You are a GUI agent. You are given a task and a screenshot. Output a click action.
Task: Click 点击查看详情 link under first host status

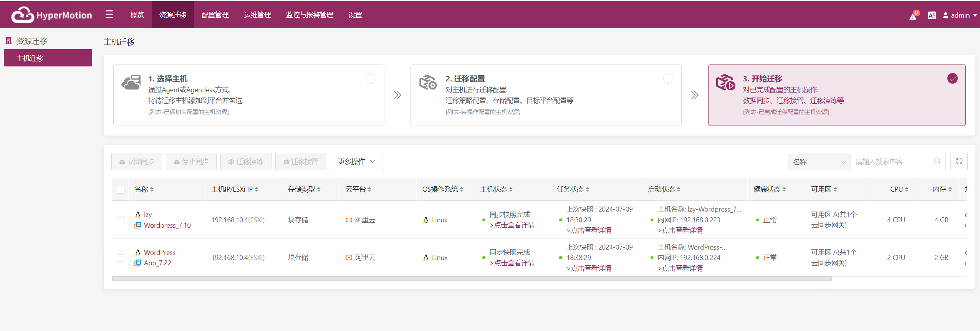(x=512, y=225)
